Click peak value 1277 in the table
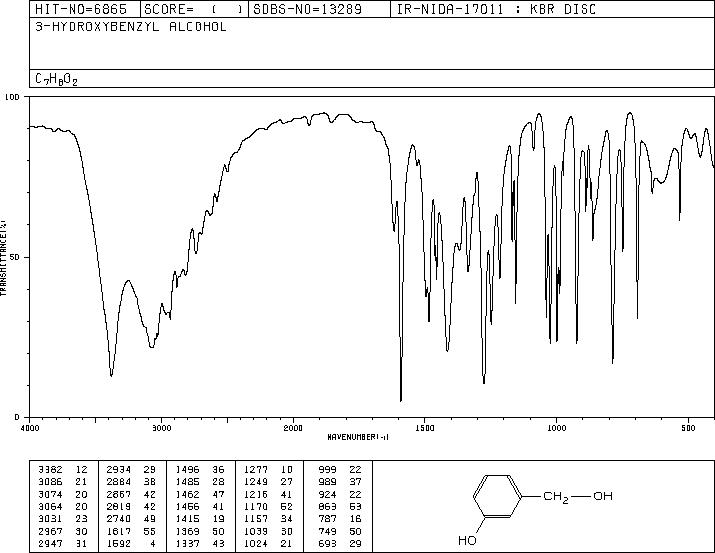The width and height of the screenshot is (715, 553). click(x=256, y=470)
